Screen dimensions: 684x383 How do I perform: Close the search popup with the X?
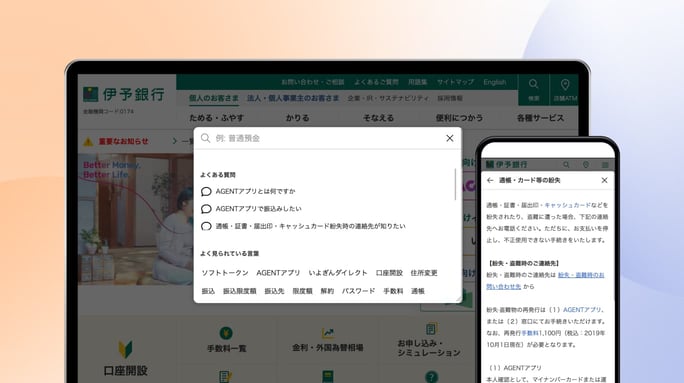click(450, 138)
